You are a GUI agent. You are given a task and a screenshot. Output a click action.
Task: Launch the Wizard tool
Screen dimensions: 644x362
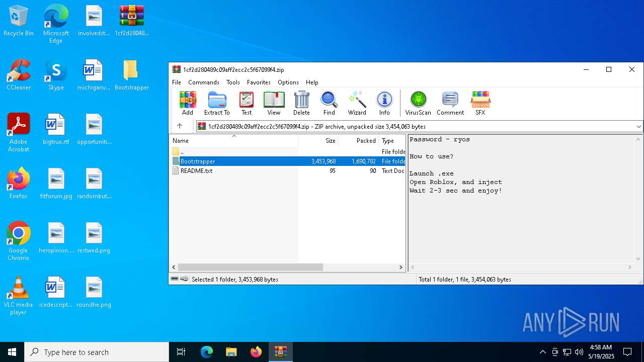[x=357, y=104]
